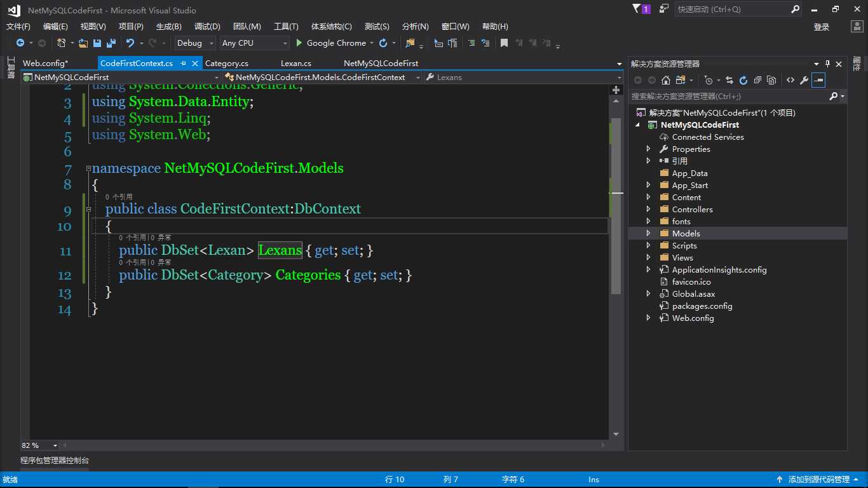The image size is (868, 488).
Task: Open the Any CPU platform dropdown
Action: (x=254, y=43)
